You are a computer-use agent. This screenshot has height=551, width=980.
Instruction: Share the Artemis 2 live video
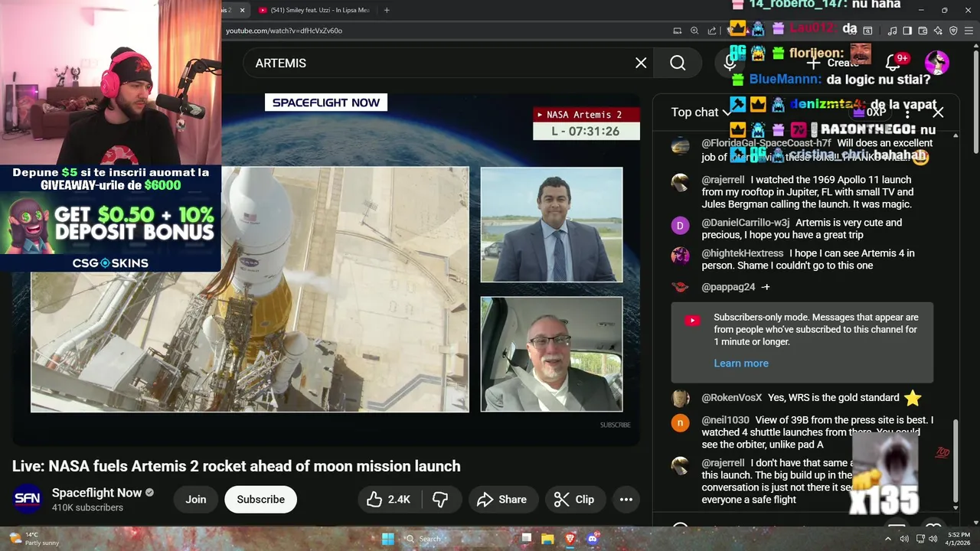[x=501, y=499]
